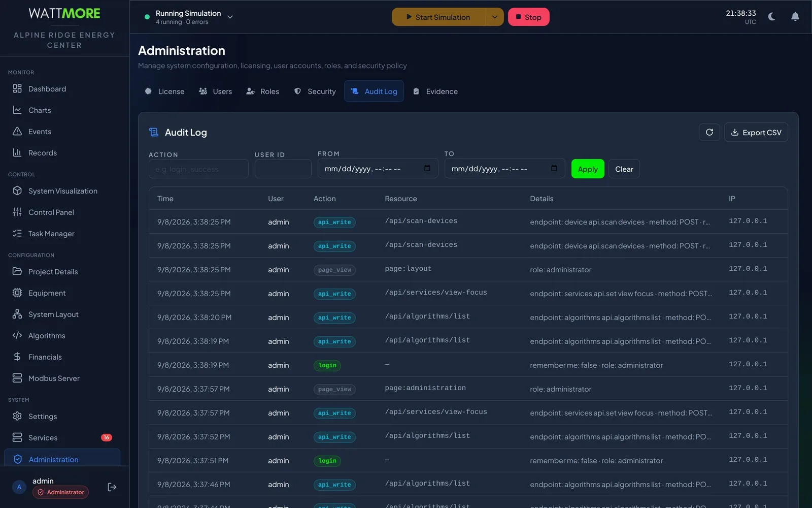Switch to the Roles tab
Viewport: 812px width, 508px height.
[263, 91]
